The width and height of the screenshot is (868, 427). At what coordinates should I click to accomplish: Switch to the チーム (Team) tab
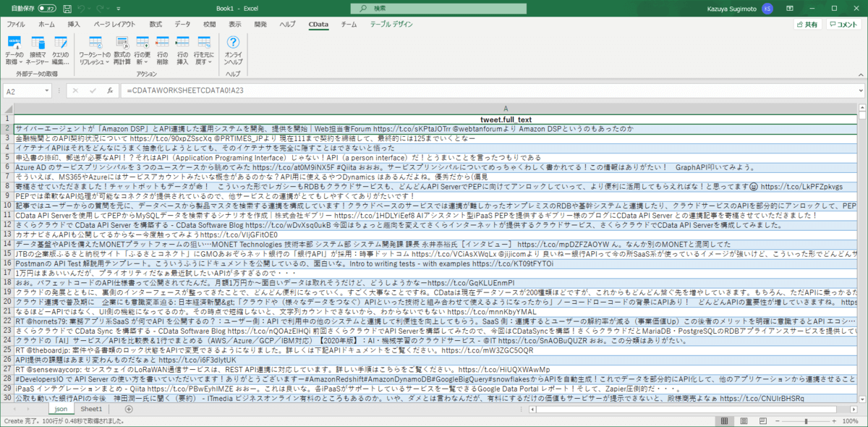(349, 24)
